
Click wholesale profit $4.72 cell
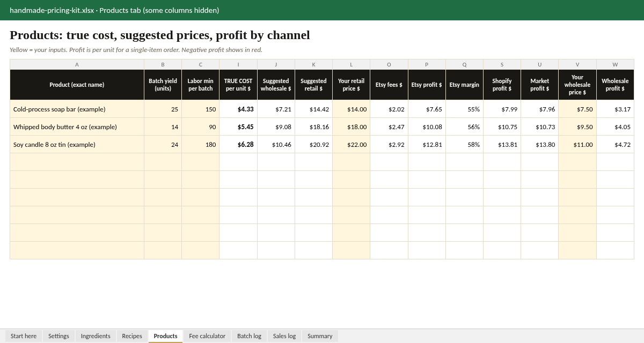tap(615, 144)
